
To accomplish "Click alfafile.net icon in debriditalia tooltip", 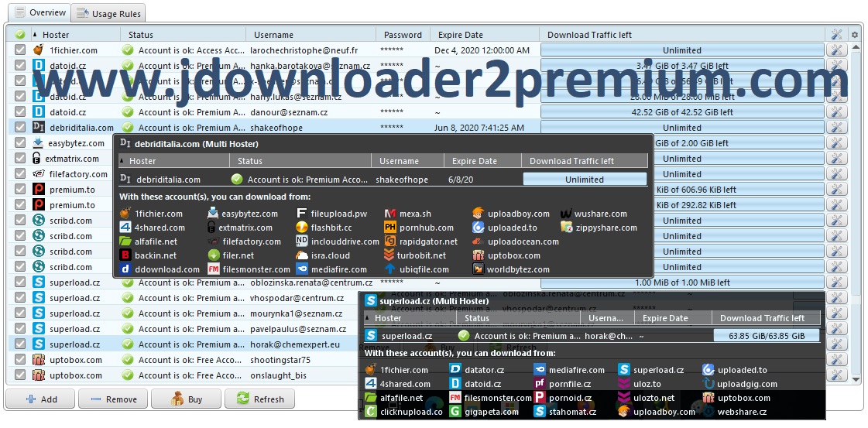I will click(x=125, y=241).
